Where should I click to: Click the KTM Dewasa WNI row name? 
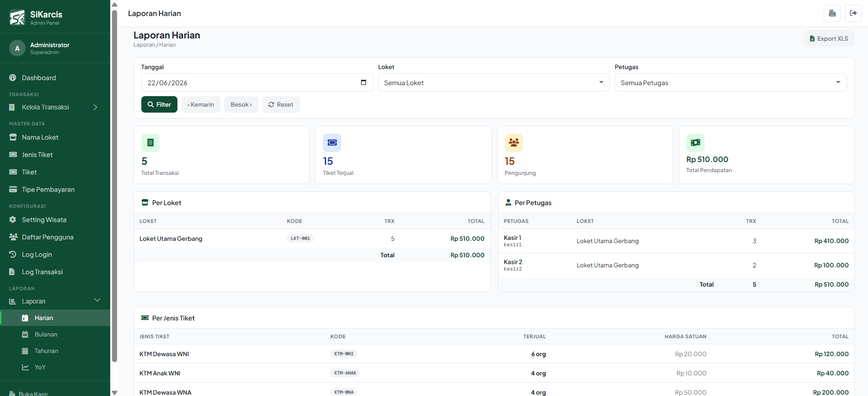point(164,354)
